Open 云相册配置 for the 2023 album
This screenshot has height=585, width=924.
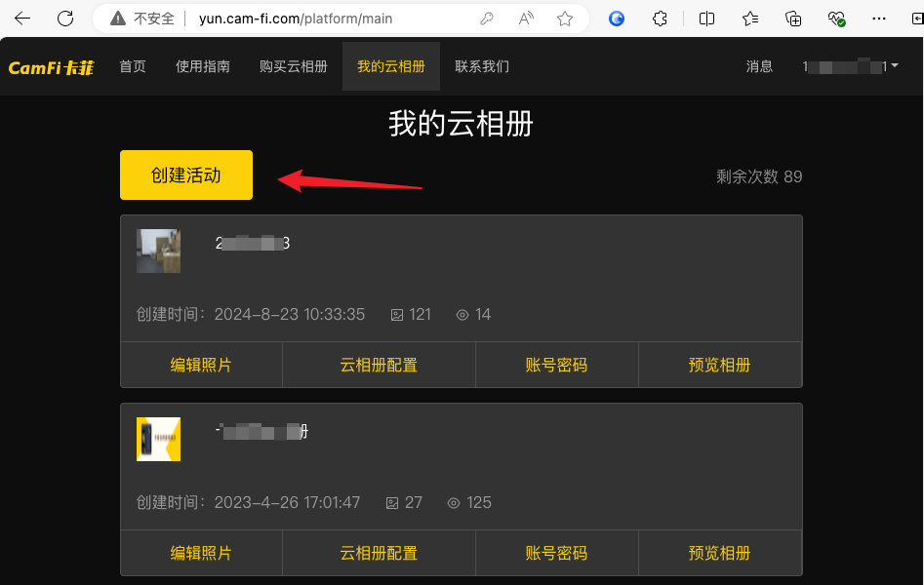click(x=379, y=553)
